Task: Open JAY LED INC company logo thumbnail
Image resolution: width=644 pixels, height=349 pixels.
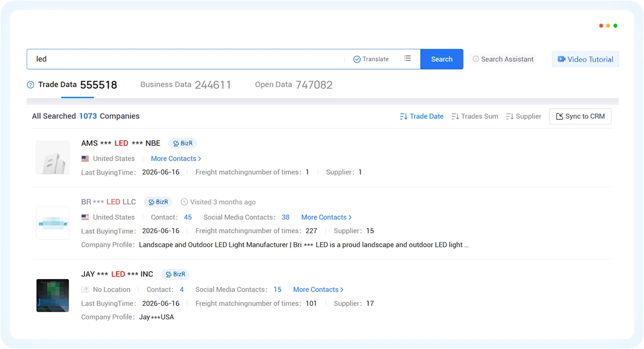Action: pyautogui.click(x=53, y=296)
